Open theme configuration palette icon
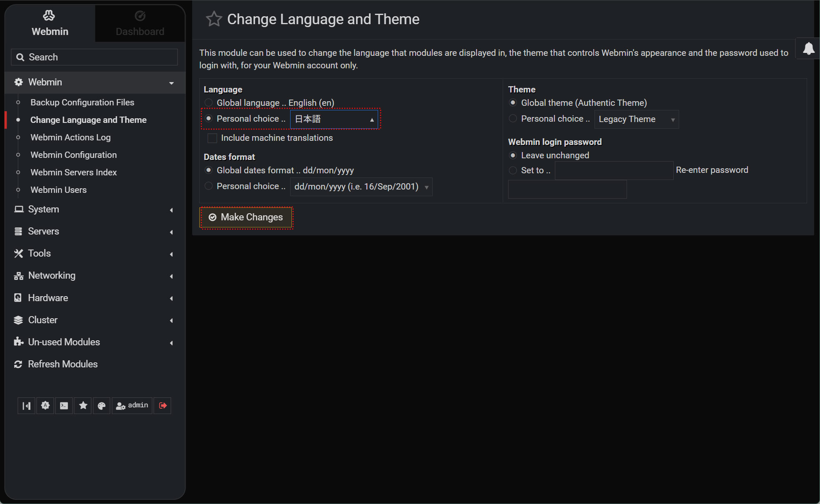 coord(102,406)
